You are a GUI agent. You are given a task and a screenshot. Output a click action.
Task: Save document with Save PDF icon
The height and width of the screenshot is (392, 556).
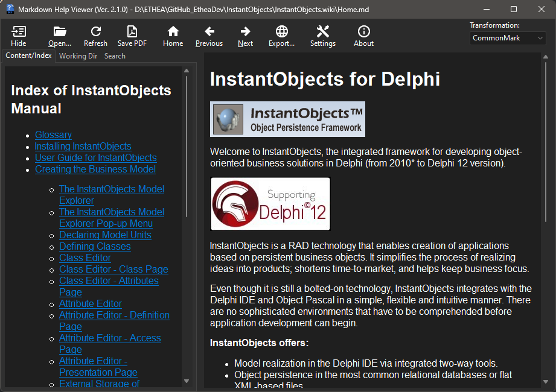click(x=132, y=31)
